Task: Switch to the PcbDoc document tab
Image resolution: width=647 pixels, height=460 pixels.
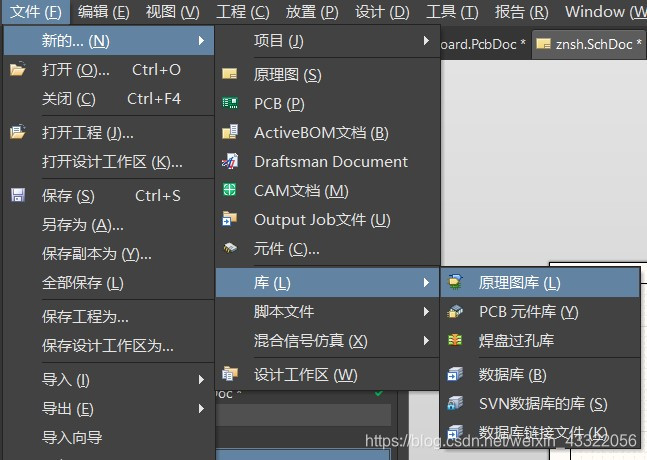Action: (484, 44)
